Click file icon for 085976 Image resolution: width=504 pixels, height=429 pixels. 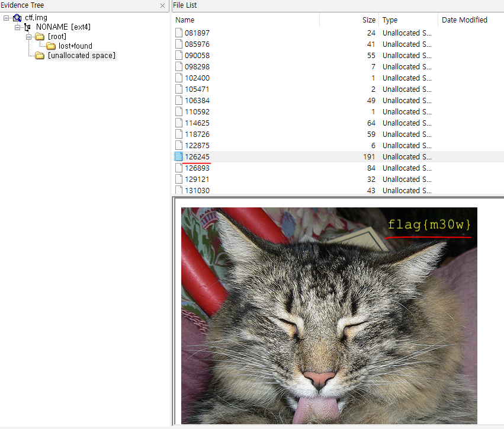pos(179,44)
